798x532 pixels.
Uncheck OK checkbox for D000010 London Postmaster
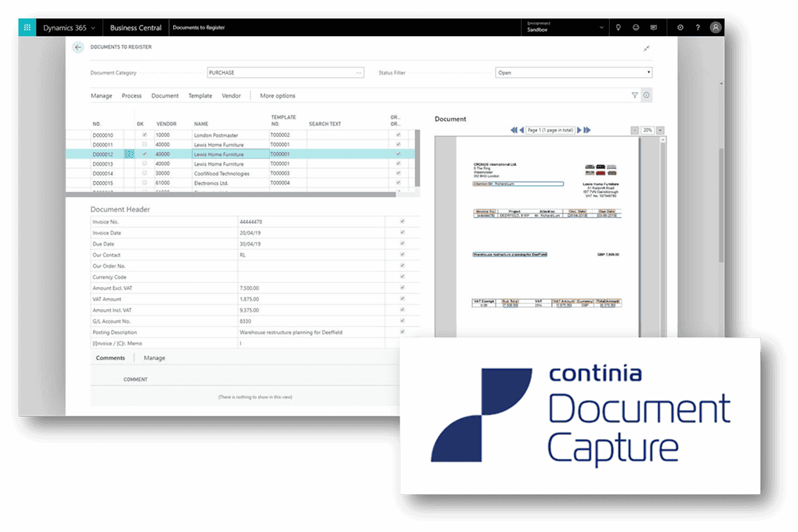144,135
